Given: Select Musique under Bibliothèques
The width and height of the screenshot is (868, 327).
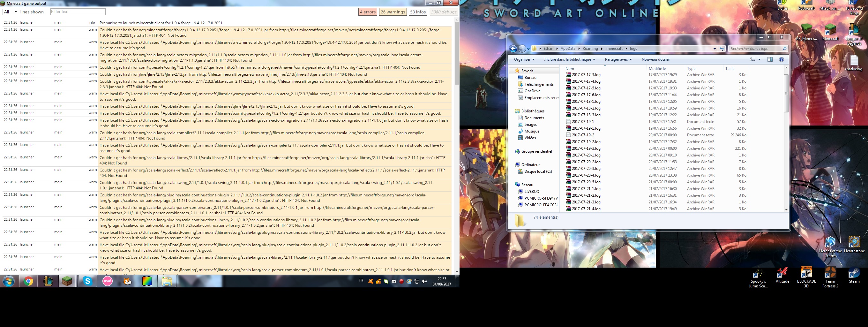Looking at the screenshot, I should (531, 131).
